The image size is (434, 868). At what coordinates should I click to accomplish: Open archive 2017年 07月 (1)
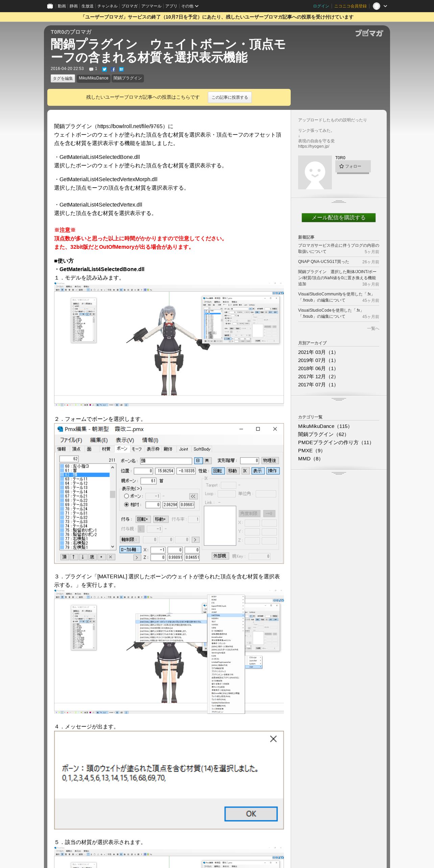[x=318, y=385]
